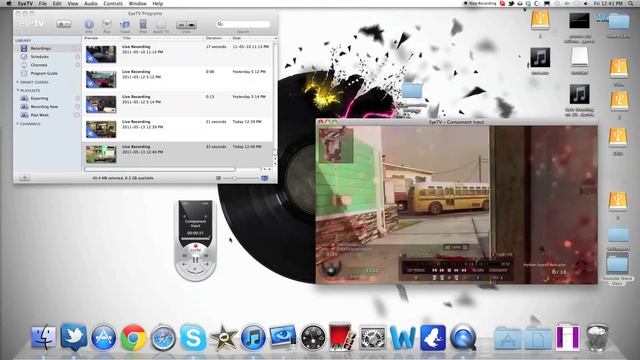Image resolution: width=640 pixels, height=360 pixels.
Task: Open the Help menu
Action: (x=158, y=4)
